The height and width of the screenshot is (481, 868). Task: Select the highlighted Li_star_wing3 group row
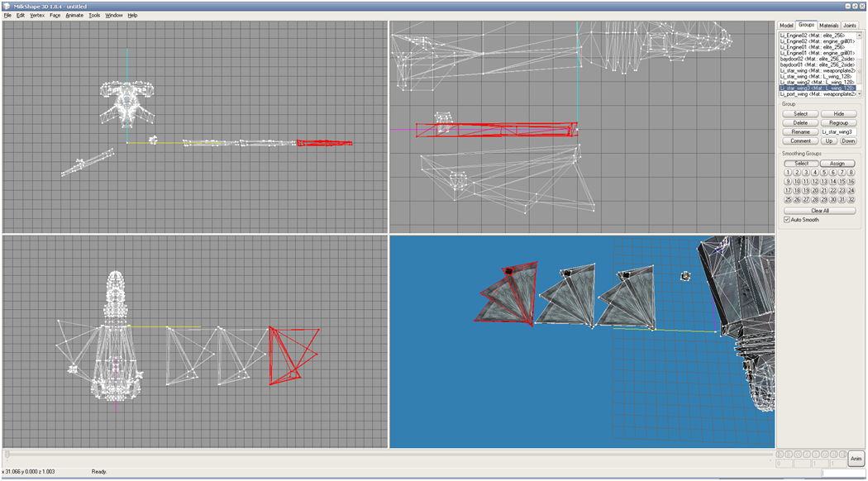coord(817,88)
